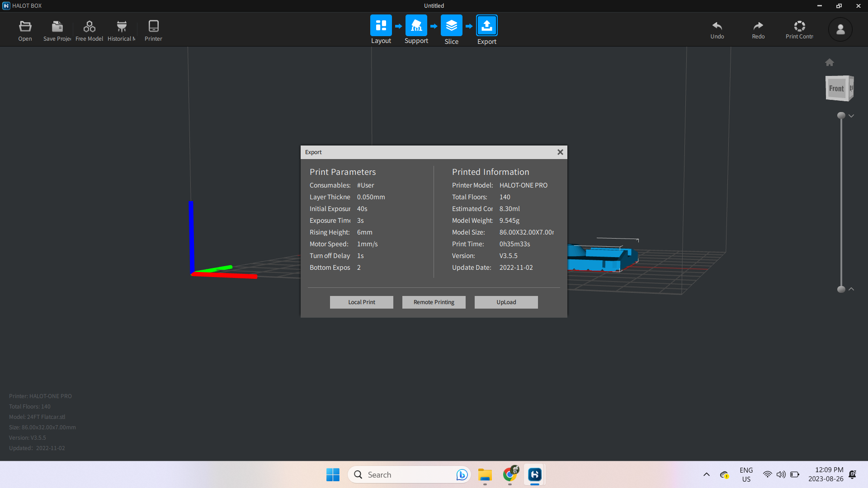Image resolution: width=868 pixels, height=488 pixels.
Task: Save the current project
Action: pos(57,29)
